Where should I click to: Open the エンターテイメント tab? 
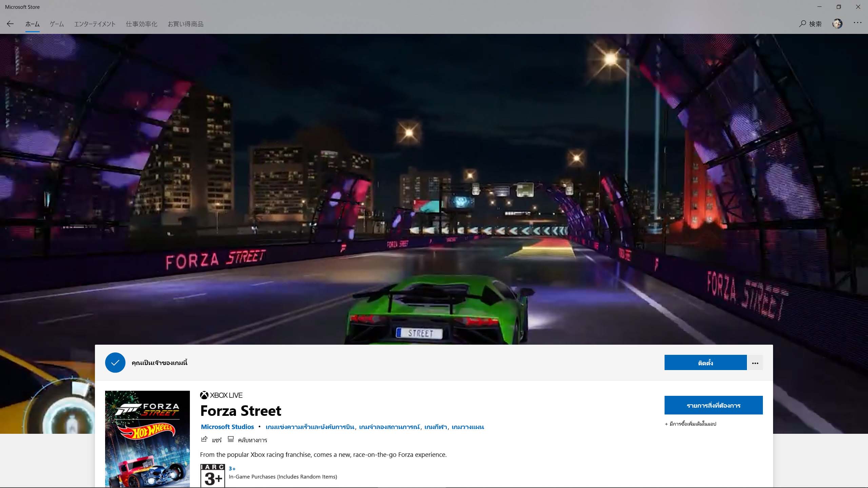tap(95, 24)
